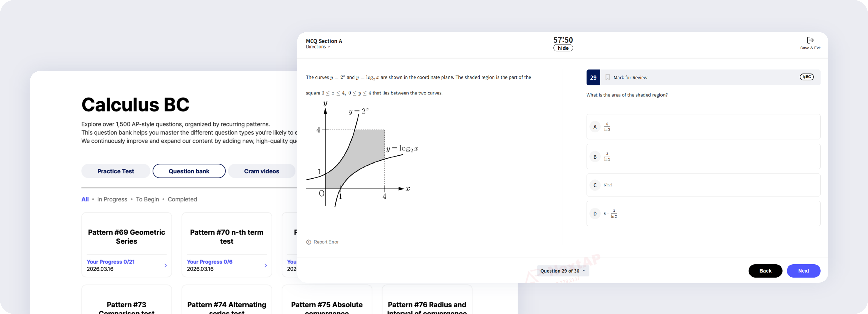868x314 pixels.
Task: Select answer choice A
Action: pyautogui.click(x=595, y=127)
